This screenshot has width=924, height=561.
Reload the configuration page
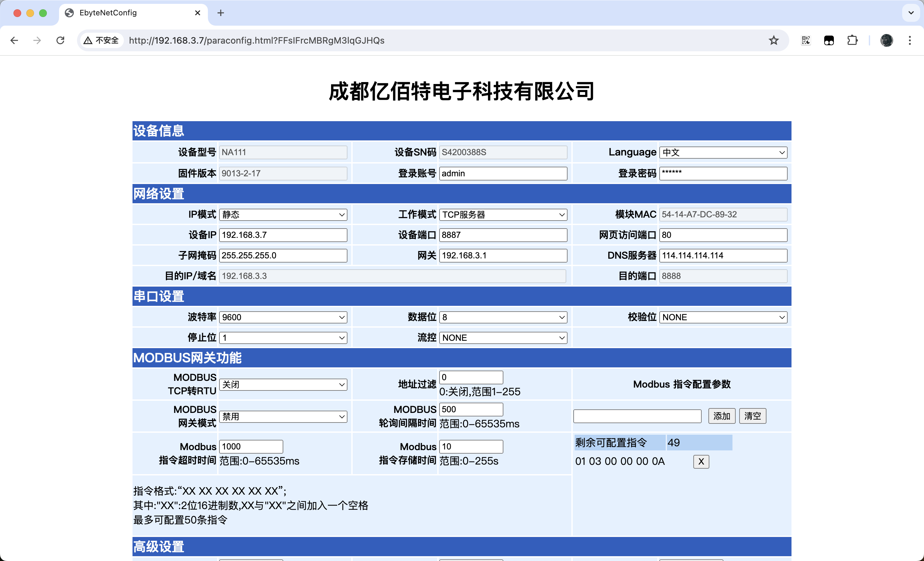pos(60,40)
